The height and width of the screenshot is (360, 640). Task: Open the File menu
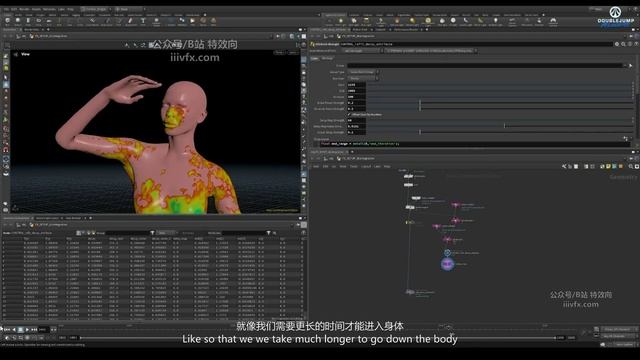(x=6, y=9)
